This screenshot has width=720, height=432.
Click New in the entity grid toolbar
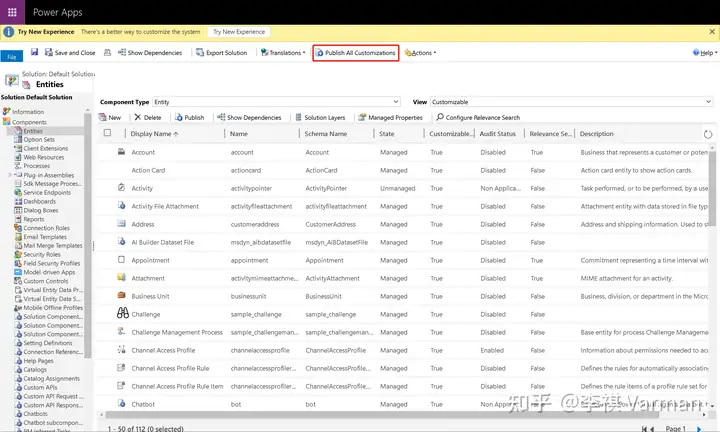[110, 118]
